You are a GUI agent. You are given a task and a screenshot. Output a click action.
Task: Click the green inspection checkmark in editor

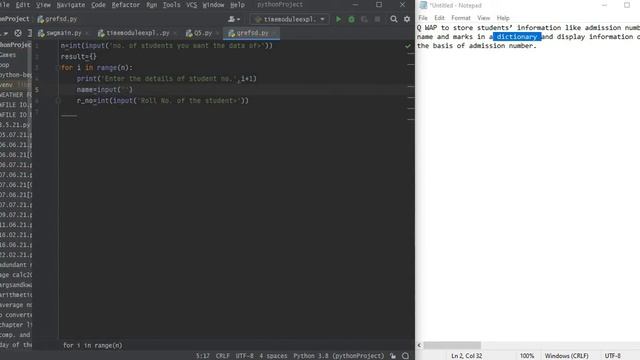408,46
